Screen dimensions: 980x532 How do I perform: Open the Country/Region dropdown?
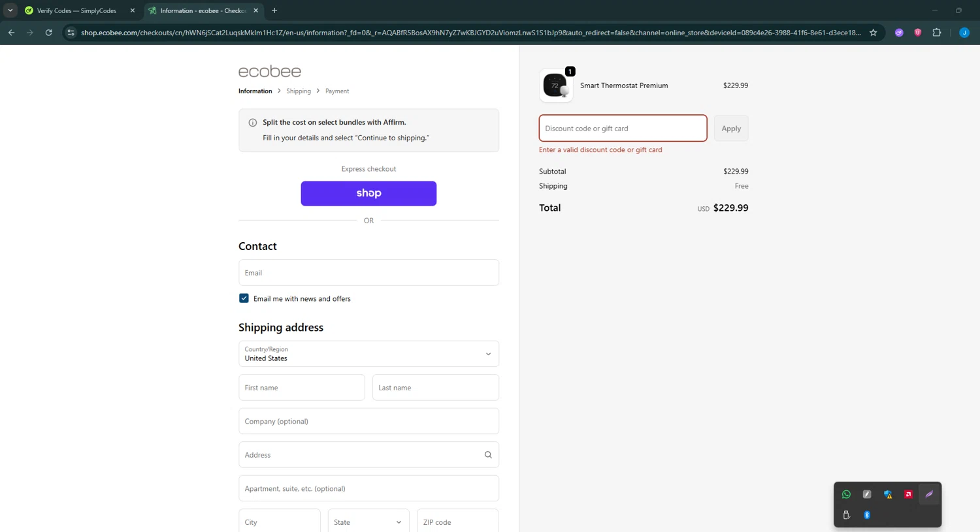coord(368,354)
